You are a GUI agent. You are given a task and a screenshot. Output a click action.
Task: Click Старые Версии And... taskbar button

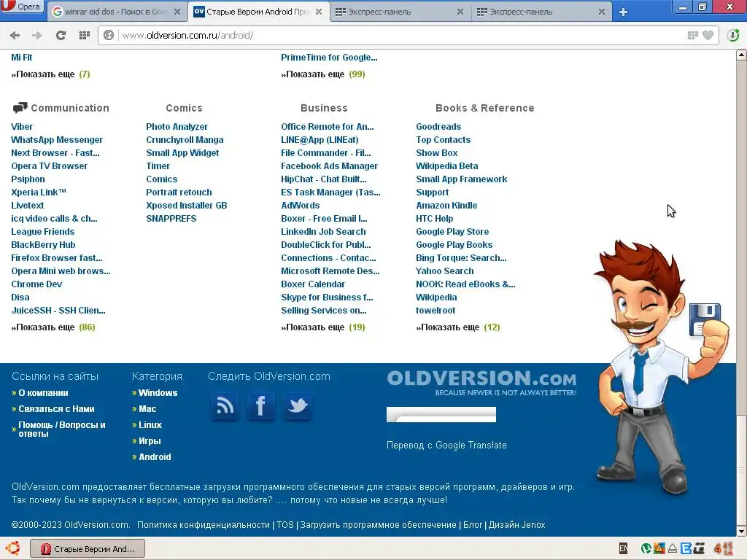88,549
